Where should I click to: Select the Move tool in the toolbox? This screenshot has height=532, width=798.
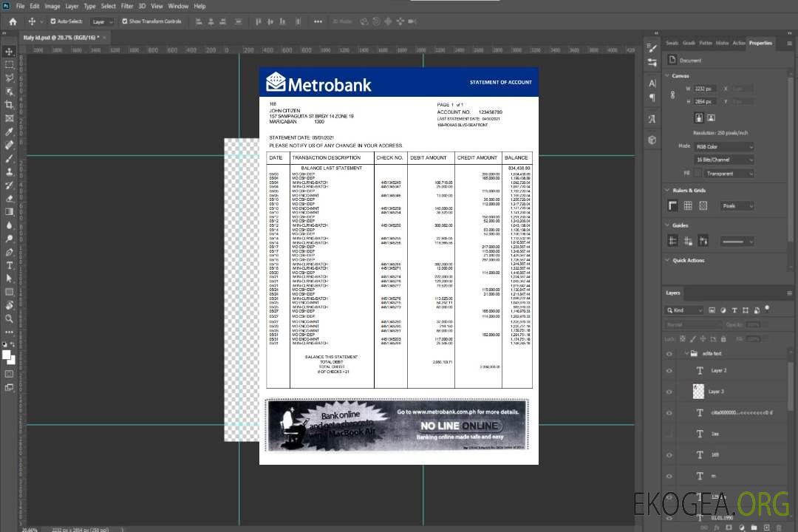9,52
